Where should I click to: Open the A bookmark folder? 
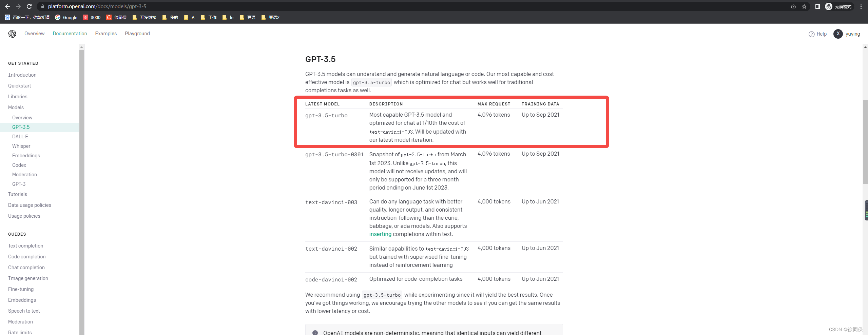click(x=189, y=17)
